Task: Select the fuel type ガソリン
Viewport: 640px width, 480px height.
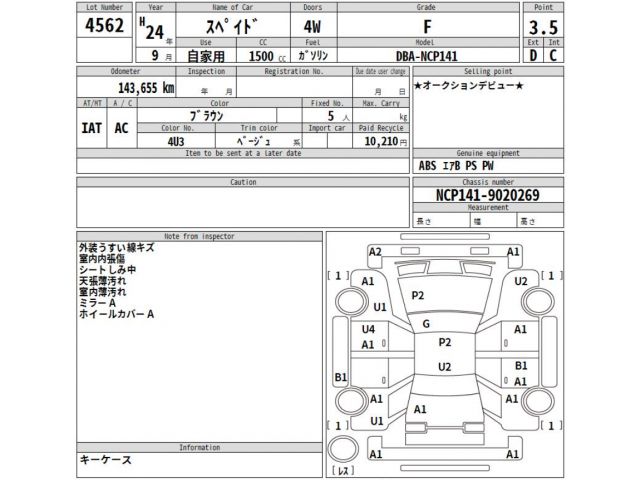Action: tap(313, 55)
